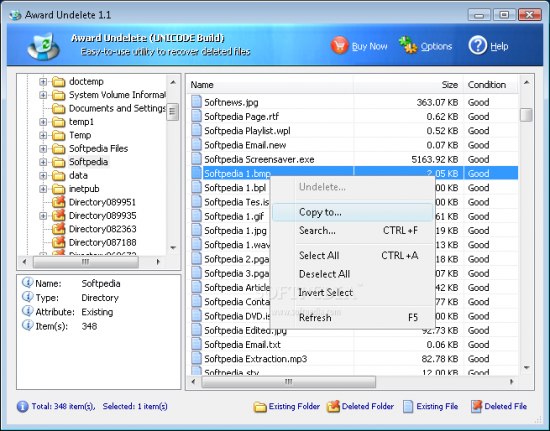This screenshot has height=431, width=550.
Task: Click the deleted folder icon of Directory089951
Action: 59,202
